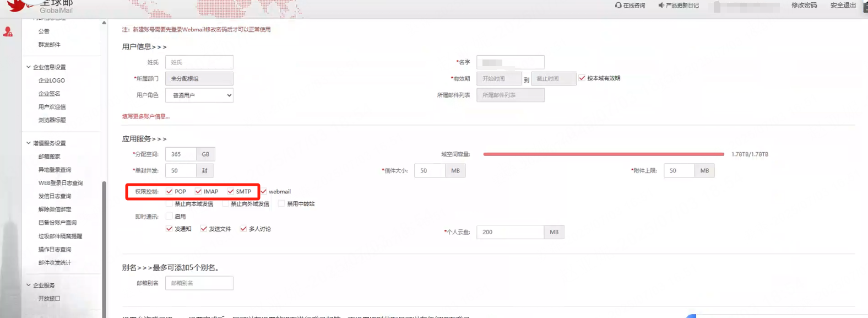Open the 所属部门 selector field

tap(199, 78)
